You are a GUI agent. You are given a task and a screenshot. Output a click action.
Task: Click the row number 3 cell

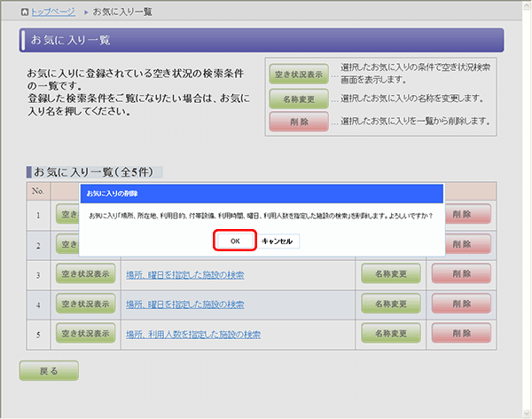pos(38,275)
